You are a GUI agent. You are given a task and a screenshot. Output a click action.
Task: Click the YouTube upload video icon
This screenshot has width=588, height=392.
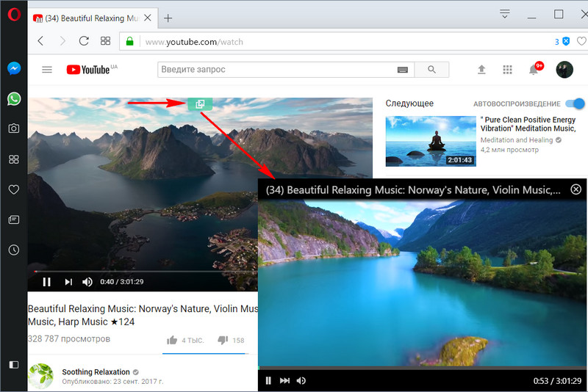click(481, 70)
